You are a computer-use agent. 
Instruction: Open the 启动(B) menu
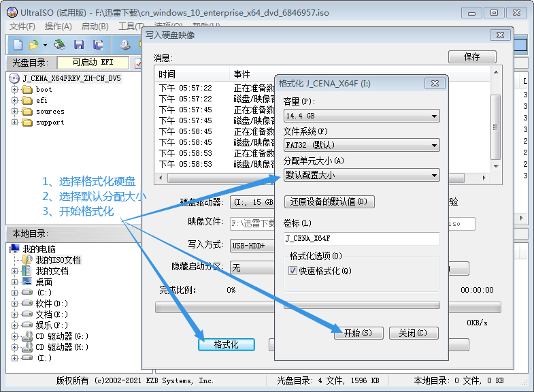pyautogui.click(x=95, y=27)
